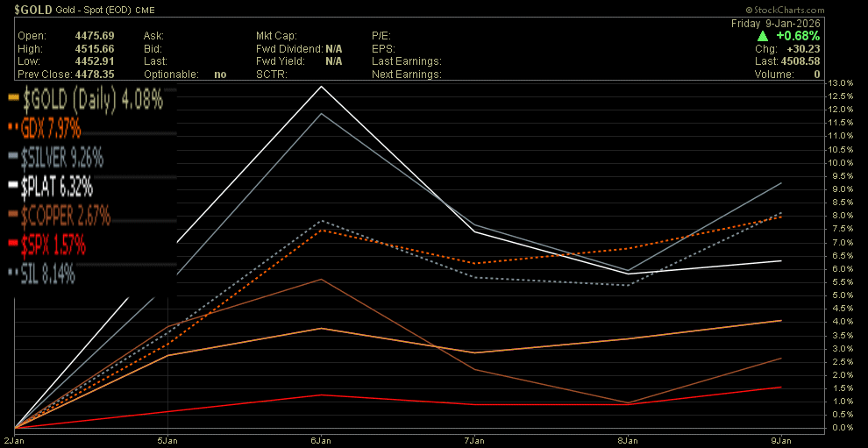Viewport: 868px width, 448px height.
Task: Click the SIL 8.14% legend entry
Action: 48,274
